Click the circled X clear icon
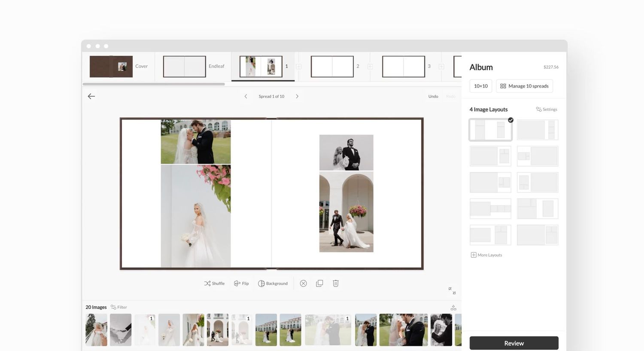This screenshot has height=351, width=644. (x=304, y=284)
